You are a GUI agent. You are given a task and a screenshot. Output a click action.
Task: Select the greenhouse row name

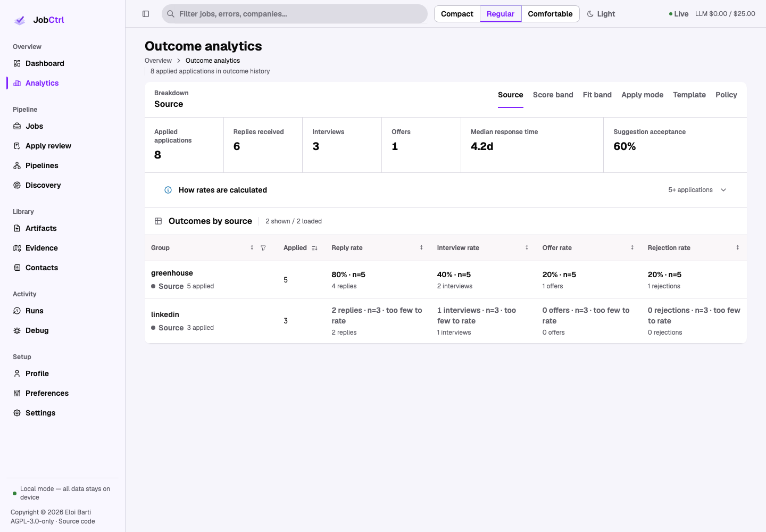[172, 273]
